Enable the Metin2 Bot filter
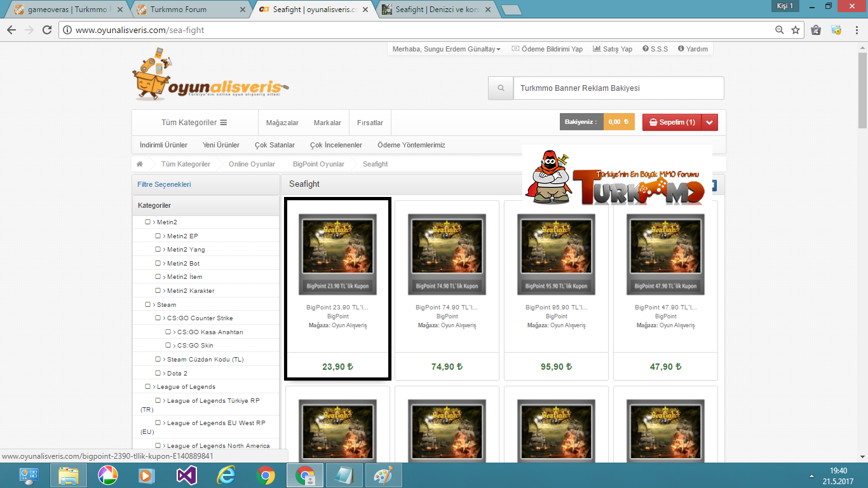 tap(158, 263)
